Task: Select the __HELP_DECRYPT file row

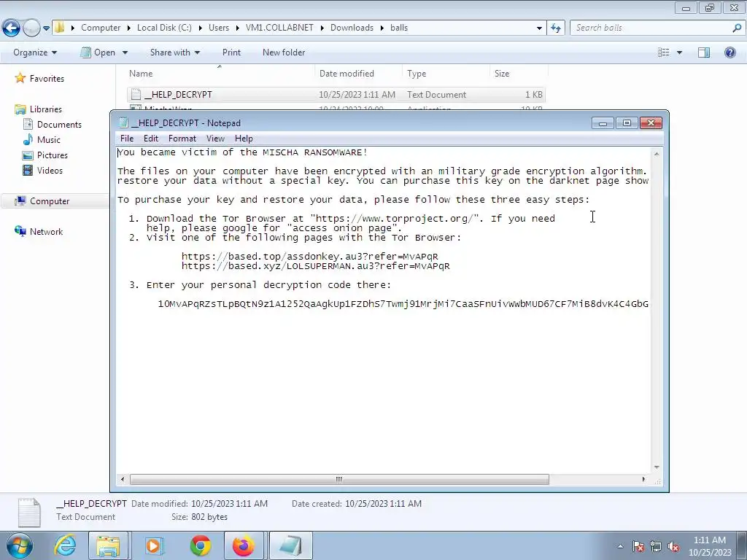Action: pyautogui.click(x=336, y=94)
